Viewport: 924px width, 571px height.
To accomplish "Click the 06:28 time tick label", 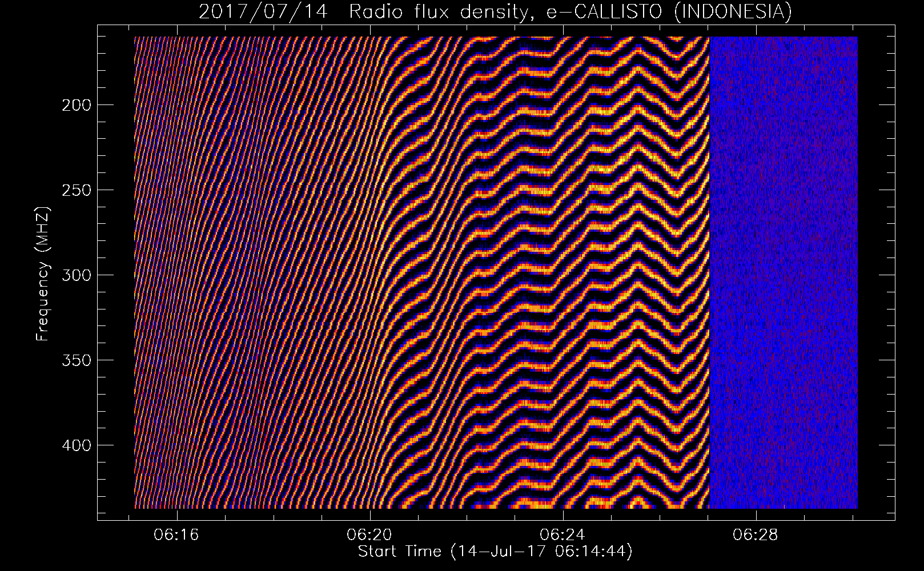I will (x=756, y=535).
